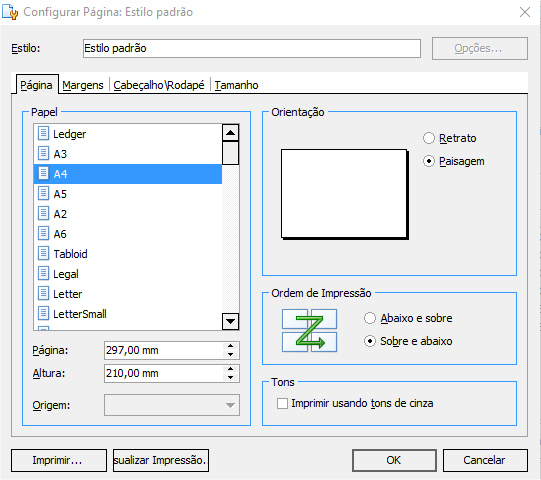Click the Visualizar Impressão button
The image size is (541, 480).
point(161,460)
